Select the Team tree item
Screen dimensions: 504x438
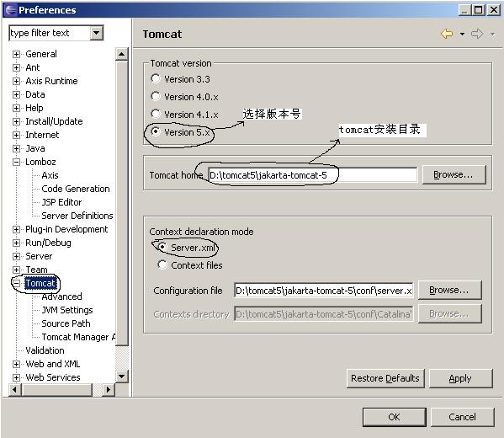coord(36,270)
